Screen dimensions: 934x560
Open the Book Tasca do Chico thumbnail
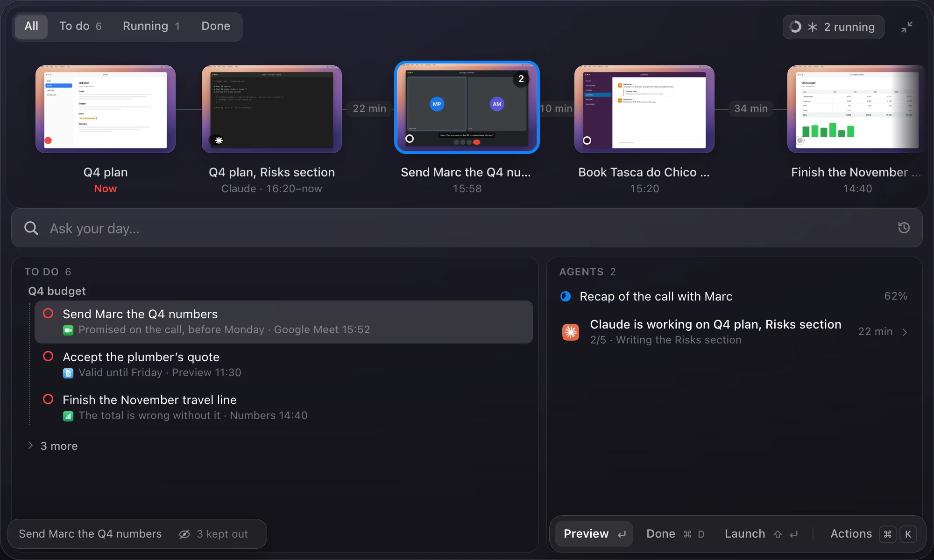[x=644, y=109]
